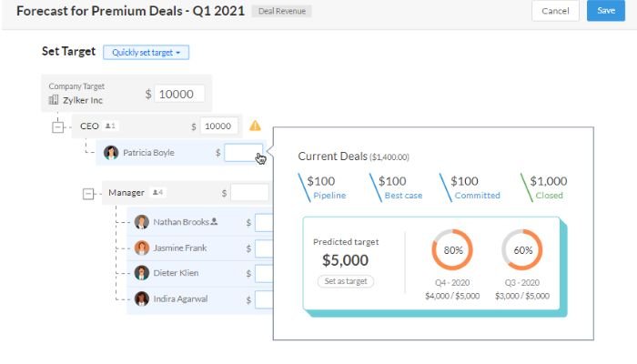Click the CEO role label
Image resolution: width=637 pixels, height=364 pixels.
(x=89, y=126)
